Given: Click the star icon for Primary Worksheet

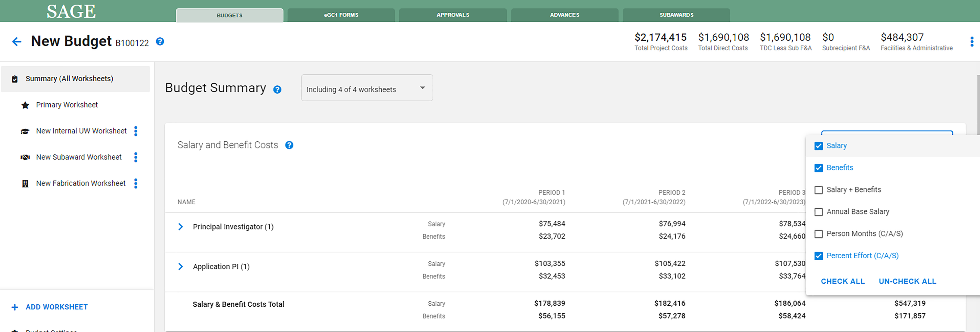Looking at the screenshot, I should [25, 105].
